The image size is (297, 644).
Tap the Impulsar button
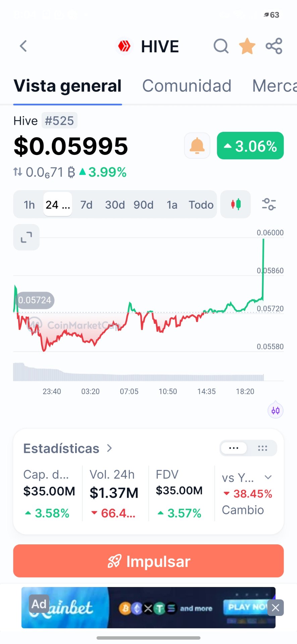click(x=148, y=561)
